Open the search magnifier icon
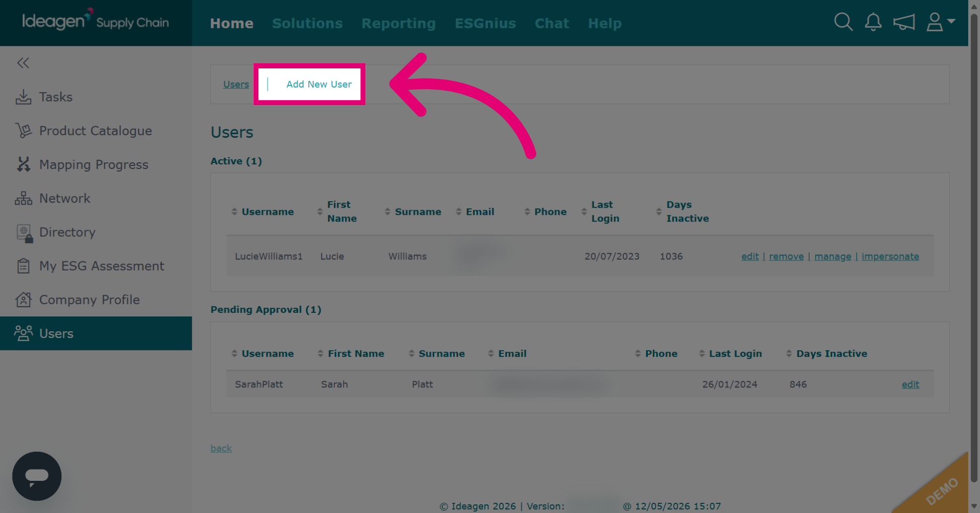980x513 pixels. [843, 22]
